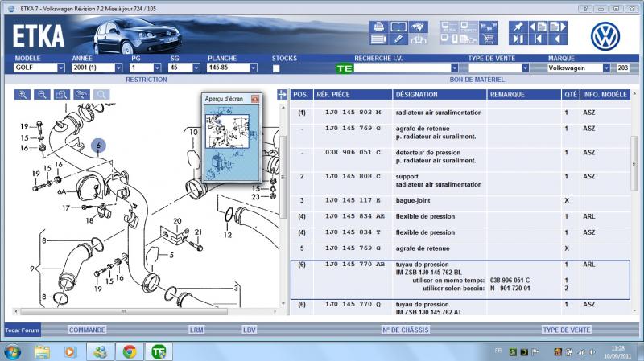Screen dimensions: 644x361
Task: Toggle the panel splitter arrows icon
Action: point(283,95)
